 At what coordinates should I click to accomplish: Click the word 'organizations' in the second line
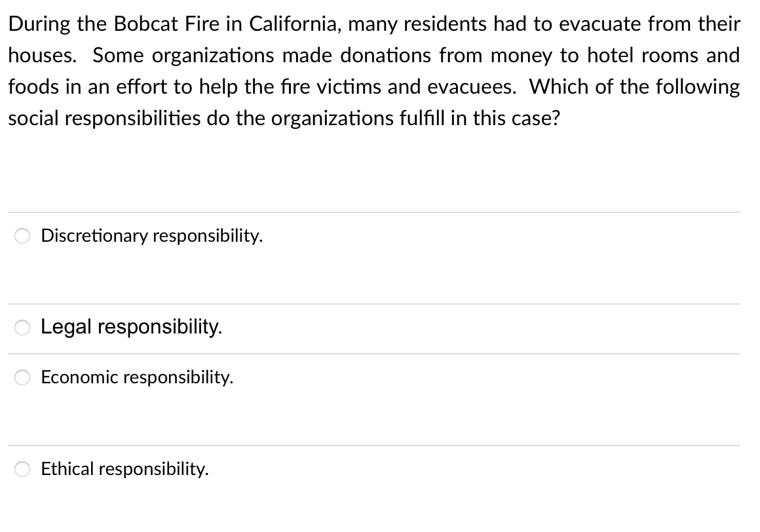(214, 56)
